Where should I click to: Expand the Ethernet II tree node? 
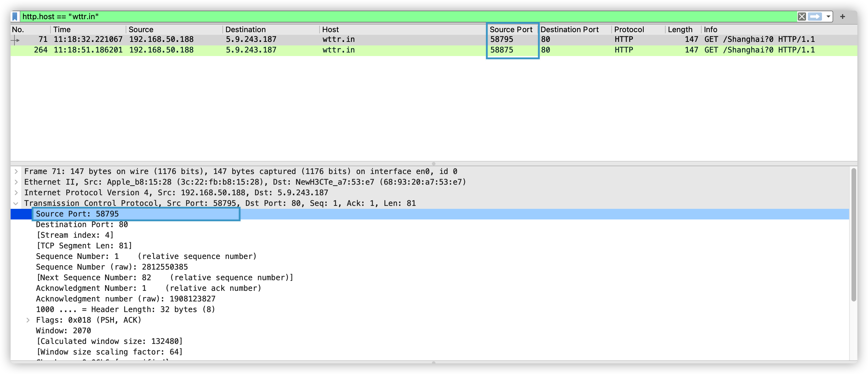pyautogui.click(x=16, y=182)
